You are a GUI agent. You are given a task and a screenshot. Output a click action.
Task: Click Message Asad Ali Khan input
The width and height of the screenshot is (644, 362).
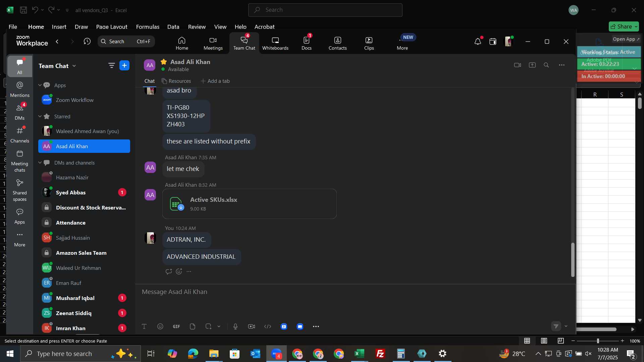pos(356,292)
